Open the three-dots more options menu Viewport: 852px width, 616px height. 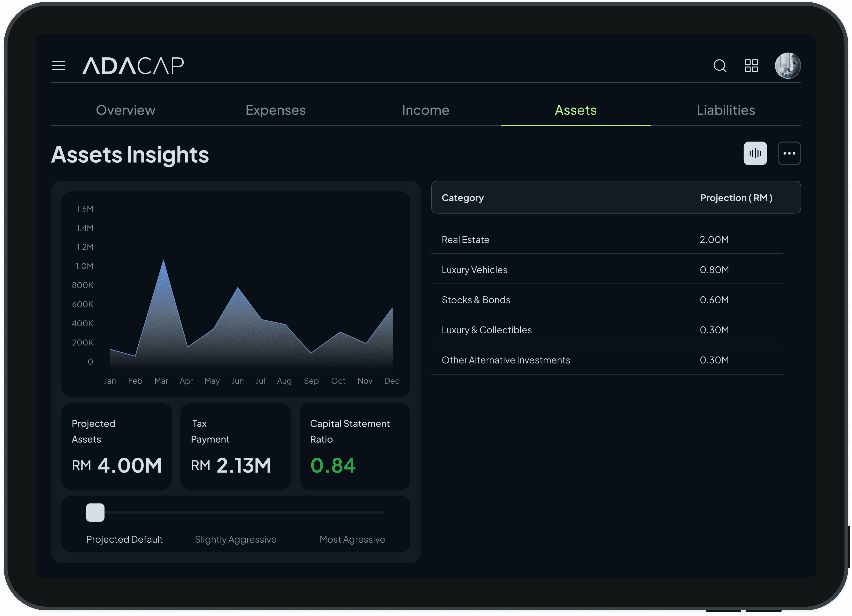789,153
